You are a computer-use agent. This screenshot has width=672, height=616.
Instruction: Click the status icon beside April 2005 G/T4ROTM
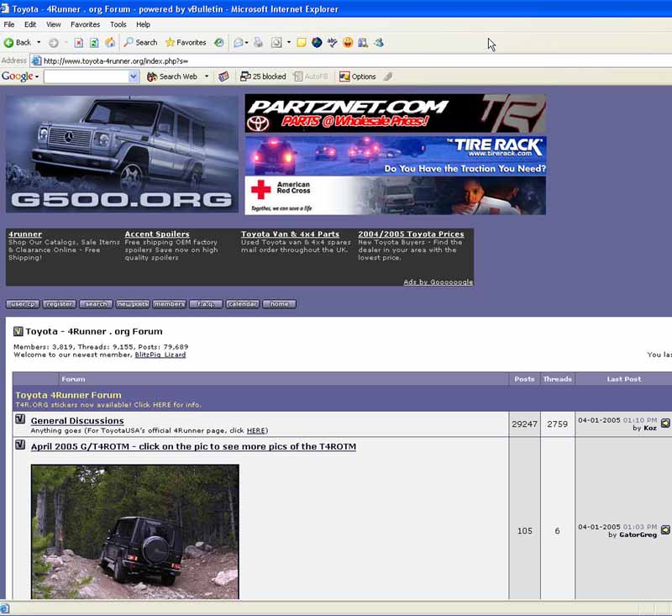[x=20, y=445]
